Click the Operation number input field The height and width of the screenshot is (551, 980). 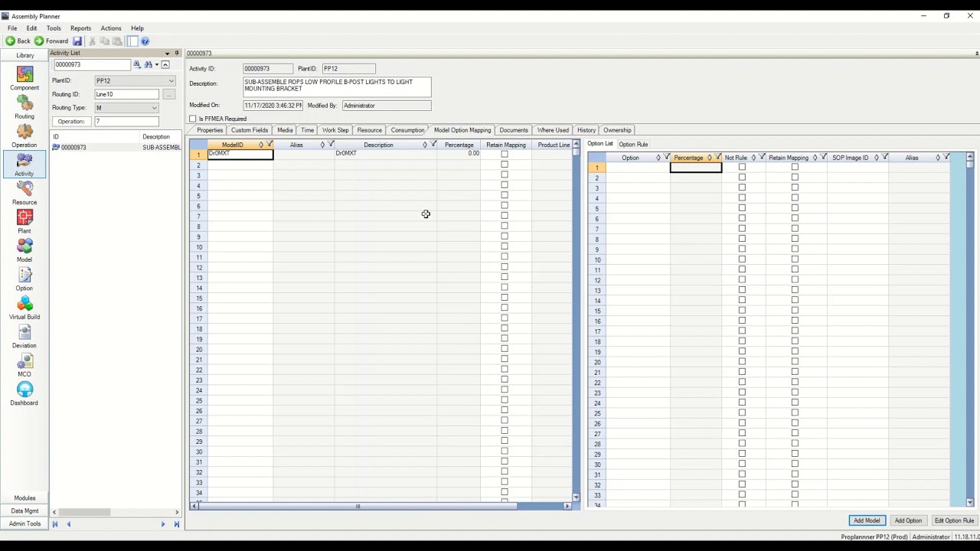click(126, 122)
